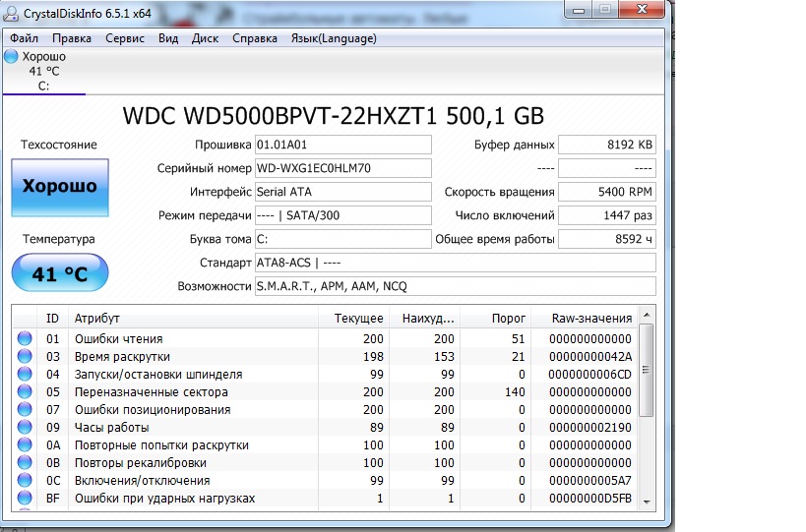Click raw value 00000000D5FB
Image resolution: width=806 pixels, height=532 pixels.
coord(590,499)
